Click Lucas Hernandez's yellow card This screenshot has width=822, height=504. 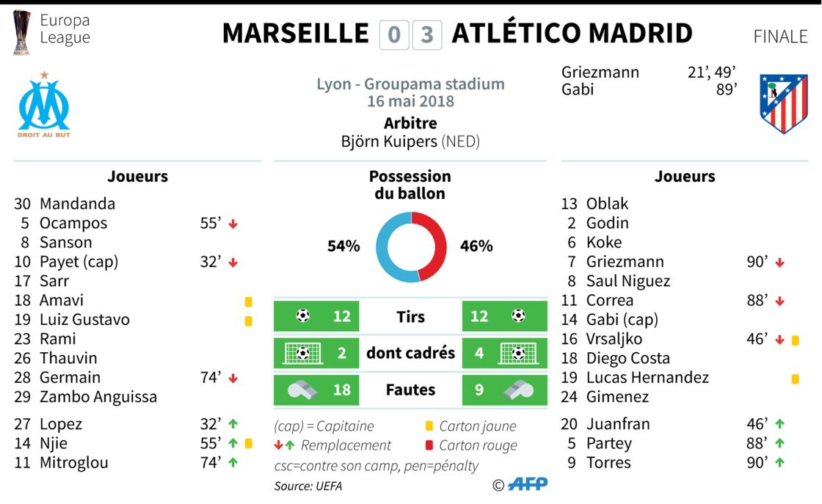point(795,379)
